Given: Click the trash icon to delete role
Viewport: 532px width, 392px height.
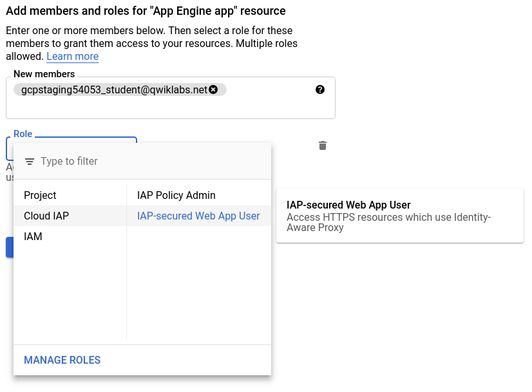Looking at the screenshot, I should click(x=322, y=145).
